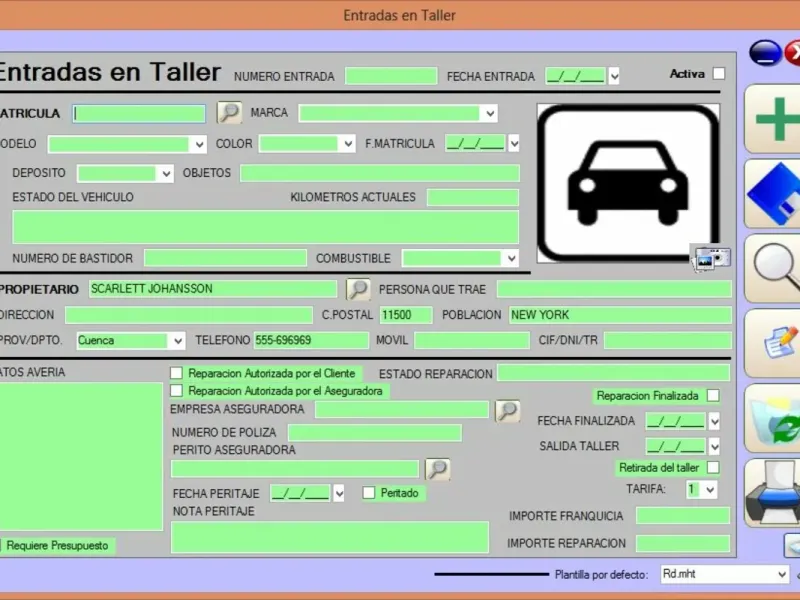The width and height of the screenshot is (800, 600).
Task: Expand the COMBUSTIBLE dropdown
Action: 511,259
